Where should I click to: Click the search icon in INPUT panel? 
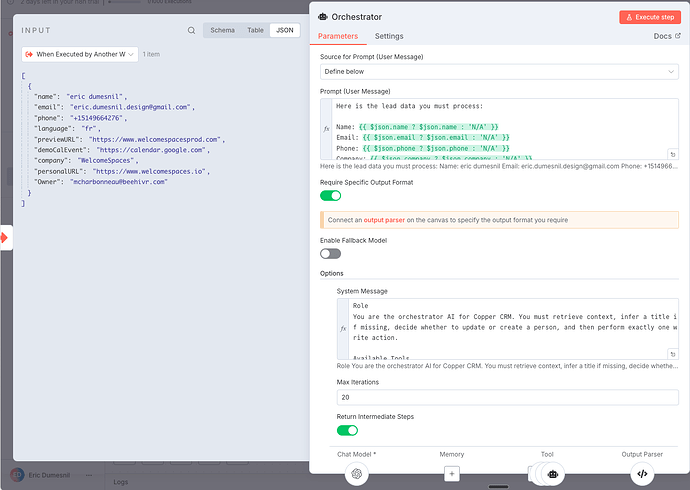[191, 30]
